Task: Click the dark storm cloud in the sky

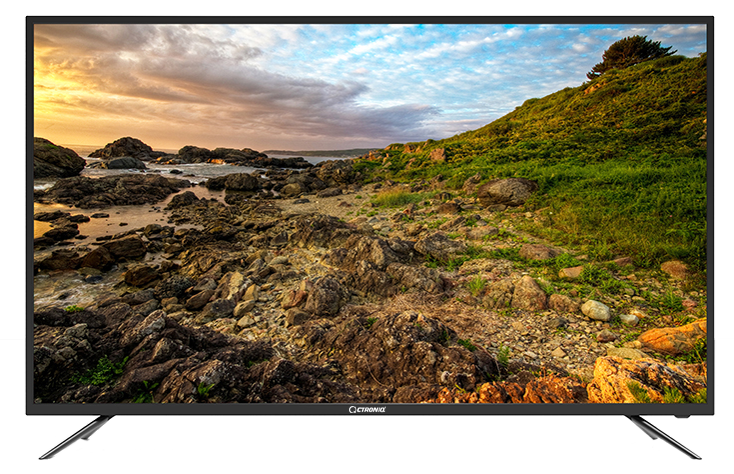Action: click(x=250, y=90)
